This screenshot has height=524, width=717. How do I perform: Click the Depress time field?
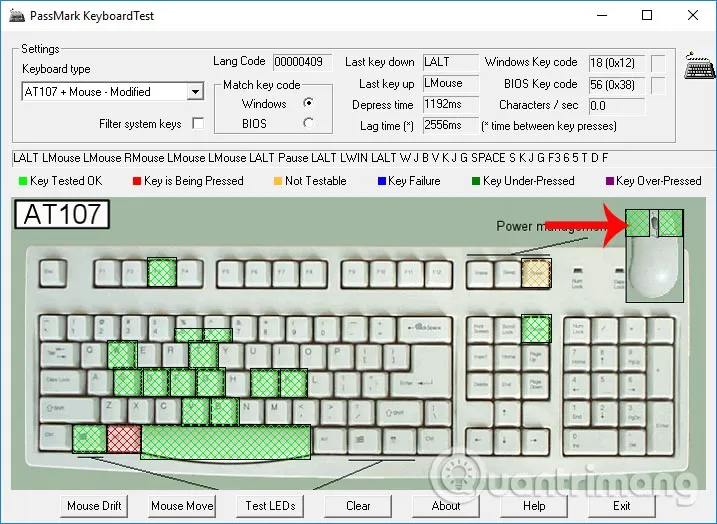click(451, 104)
